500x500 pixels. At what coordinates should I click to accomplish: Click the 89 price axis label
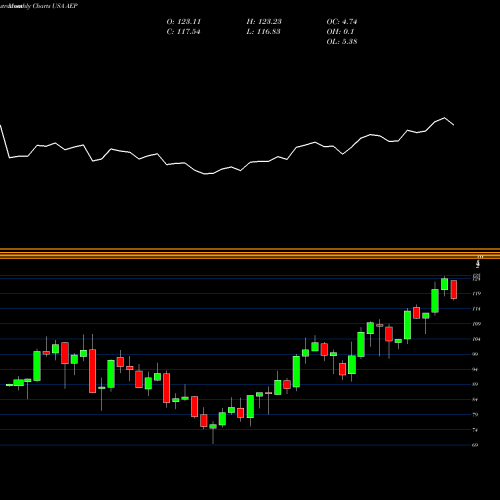tap(476, 384)
